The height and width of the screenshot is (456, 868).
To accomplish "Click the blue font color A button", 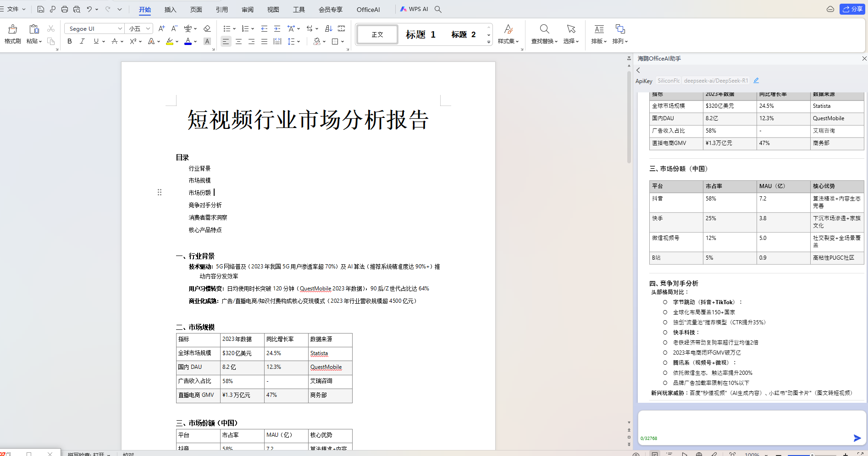I will [x=188, y=41].
